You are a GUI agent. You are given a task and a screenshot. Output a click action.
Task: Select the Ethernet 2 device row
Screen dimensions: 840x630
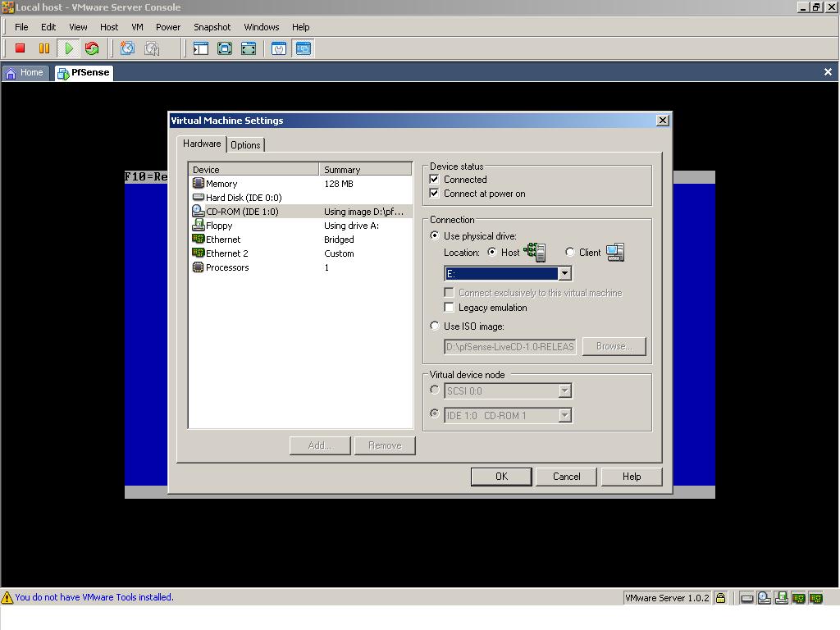(x=300, y=253)
